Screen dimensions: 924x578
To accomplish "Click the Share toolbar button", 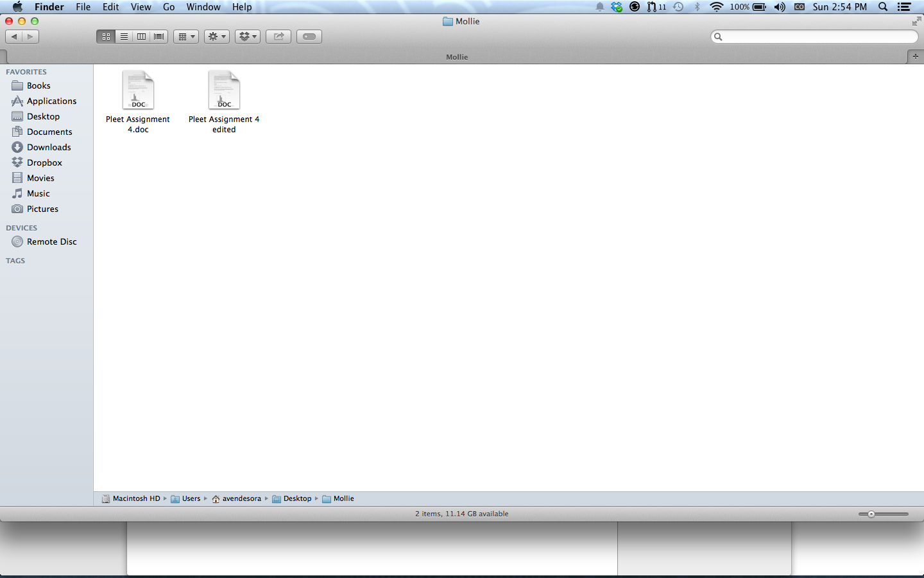I will click(278, 37).
